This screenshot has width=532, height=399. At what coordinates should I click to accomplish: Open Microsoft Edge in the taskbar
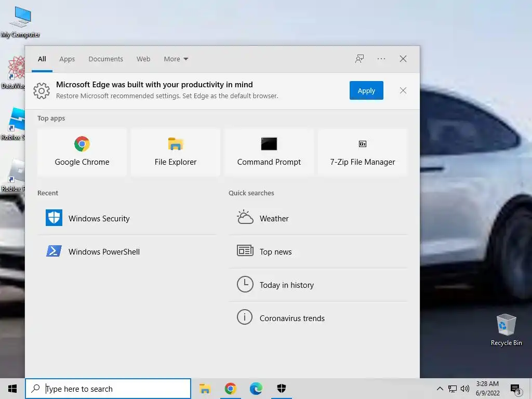pyautogui.click(x=256, y=389)
